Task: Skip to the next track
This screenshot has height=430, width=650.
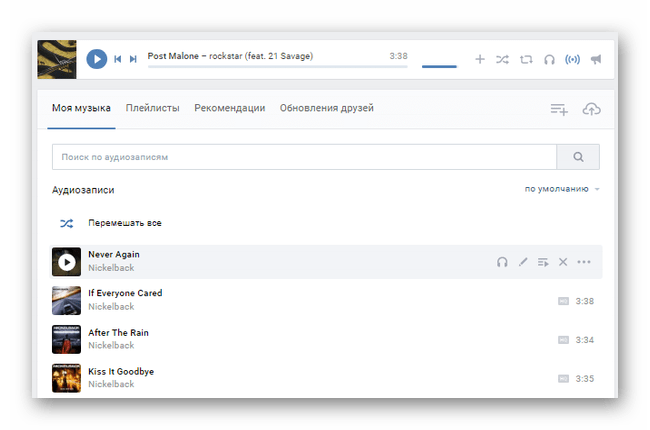Action: pyautogui.click(x=133, y=59)
